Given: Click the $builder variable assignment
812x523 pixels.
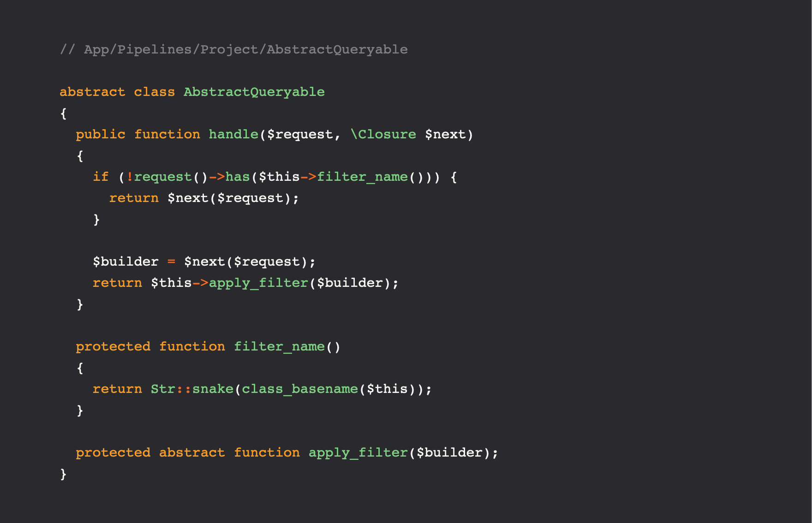Looking at the screenshot, I should (125, 261).
